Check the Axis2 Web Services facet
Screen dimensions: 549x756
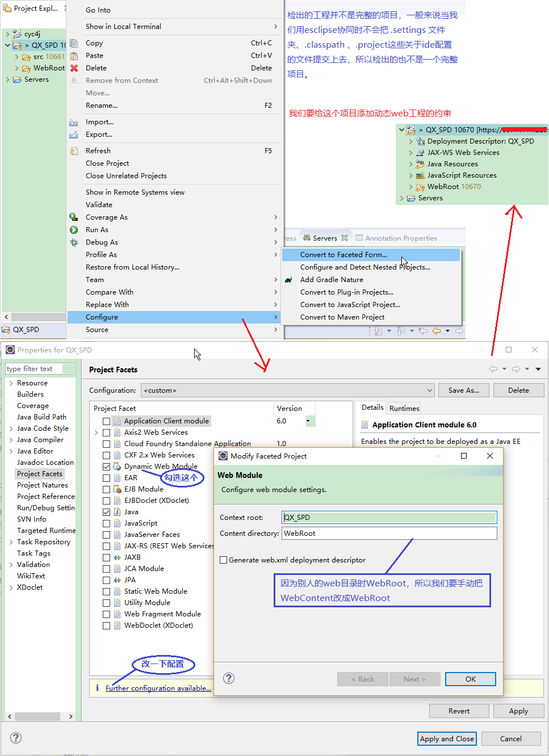(106, 432)
